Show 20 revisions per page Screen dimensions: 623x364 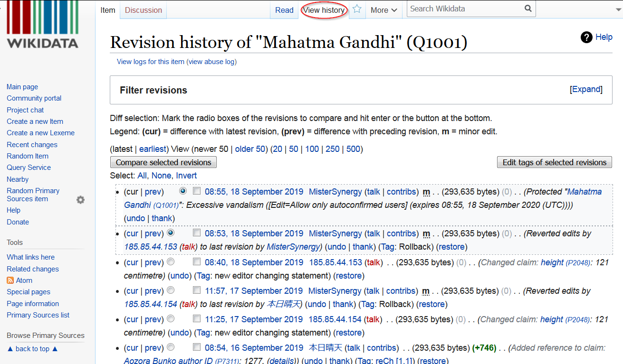tap(278, 149)
